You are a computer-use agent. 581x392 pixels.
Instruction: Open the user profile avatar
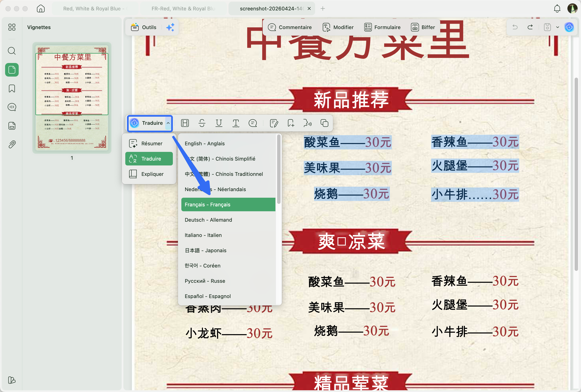point(572,8)
